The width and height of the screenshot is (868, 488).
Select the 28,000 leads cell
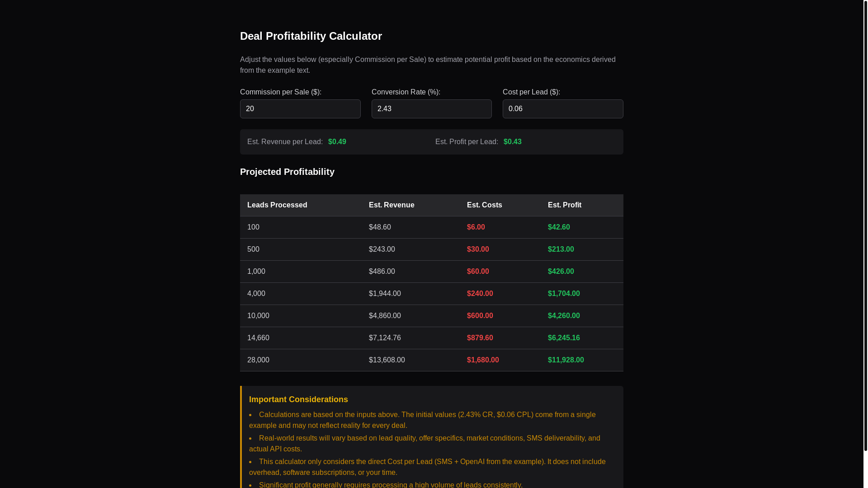(x=301, y=360)
